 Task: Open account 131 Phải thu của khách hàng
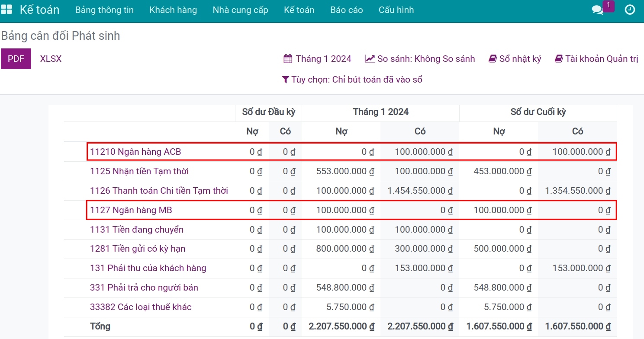pyautogui.click(x=148, y=268)
